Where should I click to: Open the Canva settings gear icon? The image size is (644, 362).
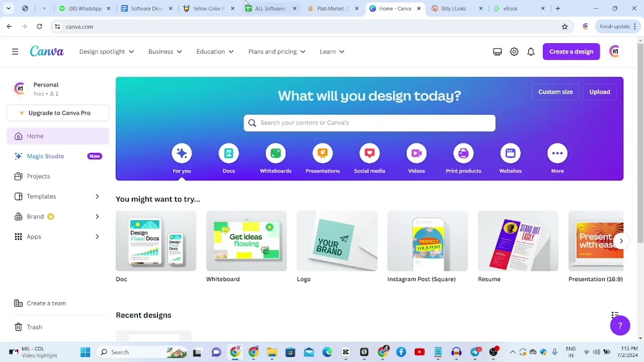pyautogui.click(x=514, y=51)
